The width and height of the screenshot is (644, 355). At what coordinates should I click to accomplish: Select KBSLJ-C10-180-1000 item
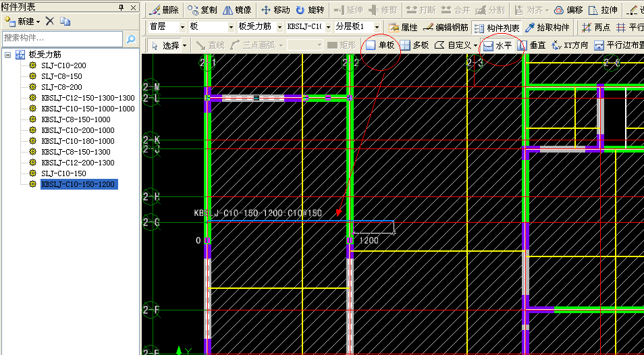[78, 141]
